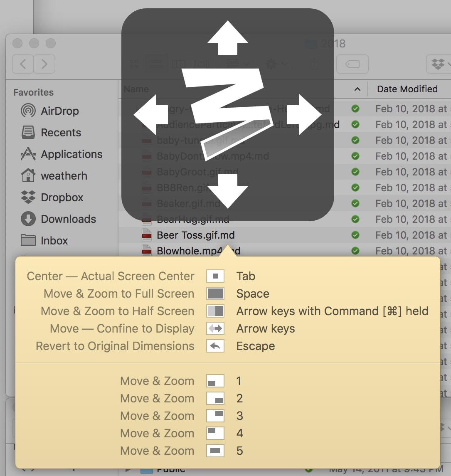Click the Move & Zoom icon for key 5
This screenshot has height=476, width=451.
coord(215,451)
